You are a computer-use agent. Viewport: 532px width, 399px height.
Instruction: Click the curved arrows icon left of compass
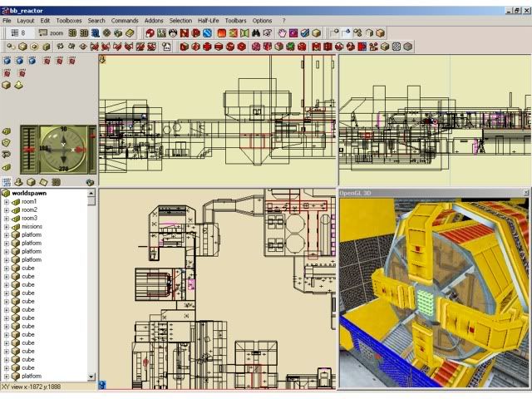6,155
